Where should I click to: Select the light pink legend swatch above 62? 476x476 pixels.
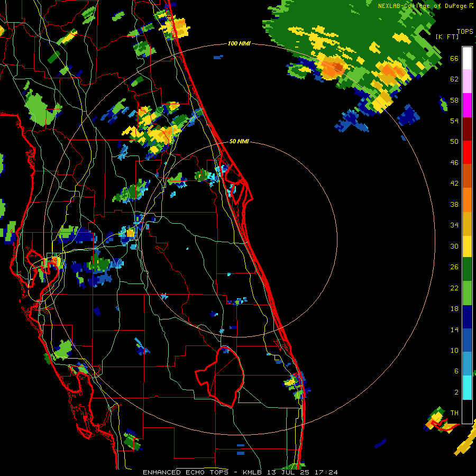[x=467, y=81]
